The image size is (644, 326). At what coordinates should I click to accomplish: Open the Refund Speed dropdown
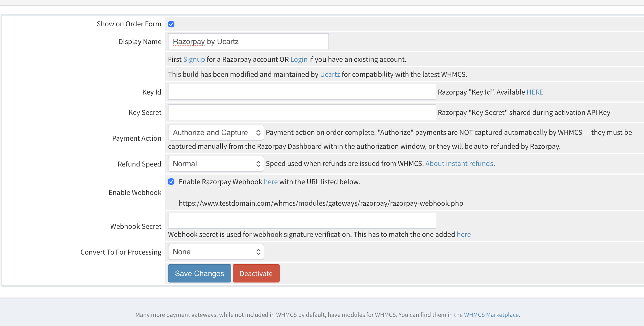pos(216,164)
